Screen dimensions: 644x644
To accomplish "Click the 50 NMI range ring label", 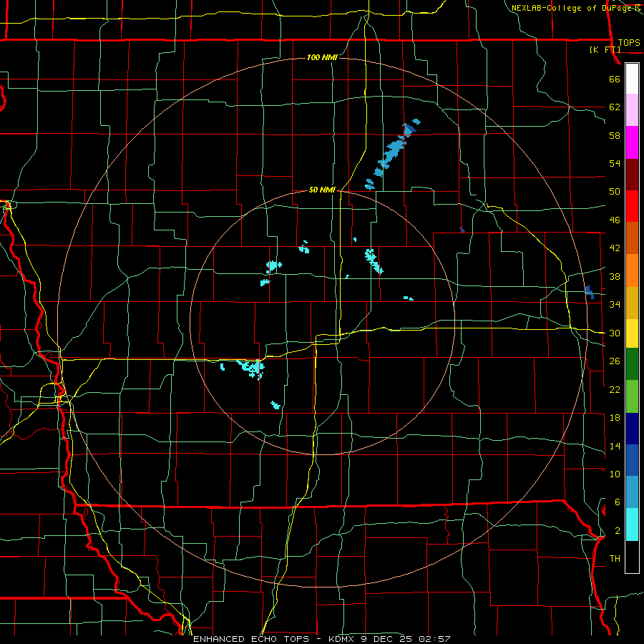I will click(x=322, y=190).
